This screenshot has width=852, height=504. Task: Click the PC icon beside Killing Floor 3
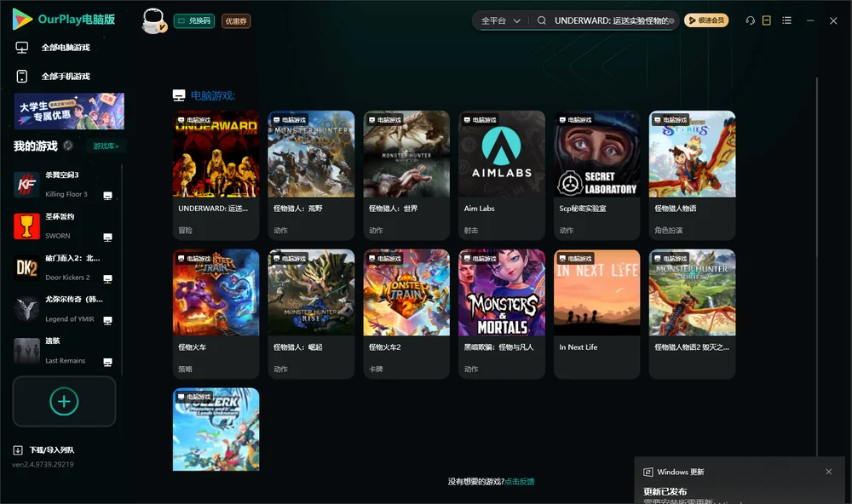[x=107, y=196]
